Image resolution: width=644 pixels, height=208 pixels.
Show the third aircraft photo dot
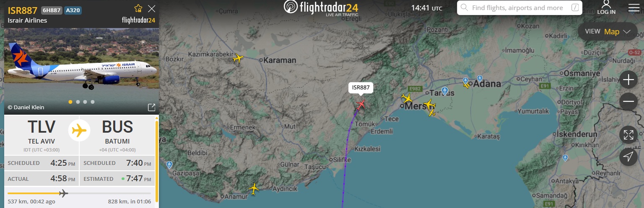[x=85, y=102]
